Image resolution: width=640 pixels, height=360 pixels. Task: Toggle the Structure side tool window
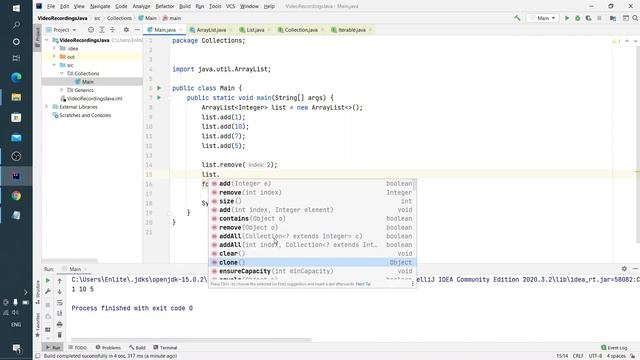tap(38, 292)
